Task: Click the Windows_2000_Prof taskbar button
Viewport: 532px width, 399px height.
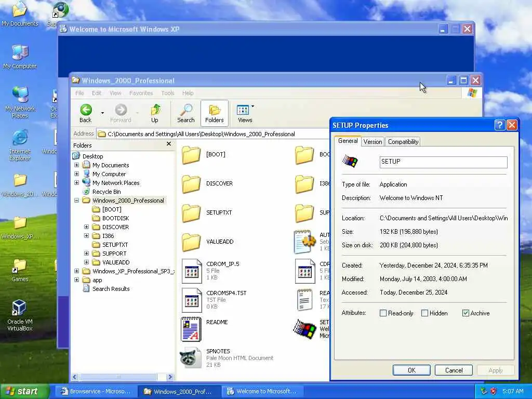Action: click(179, 391)
